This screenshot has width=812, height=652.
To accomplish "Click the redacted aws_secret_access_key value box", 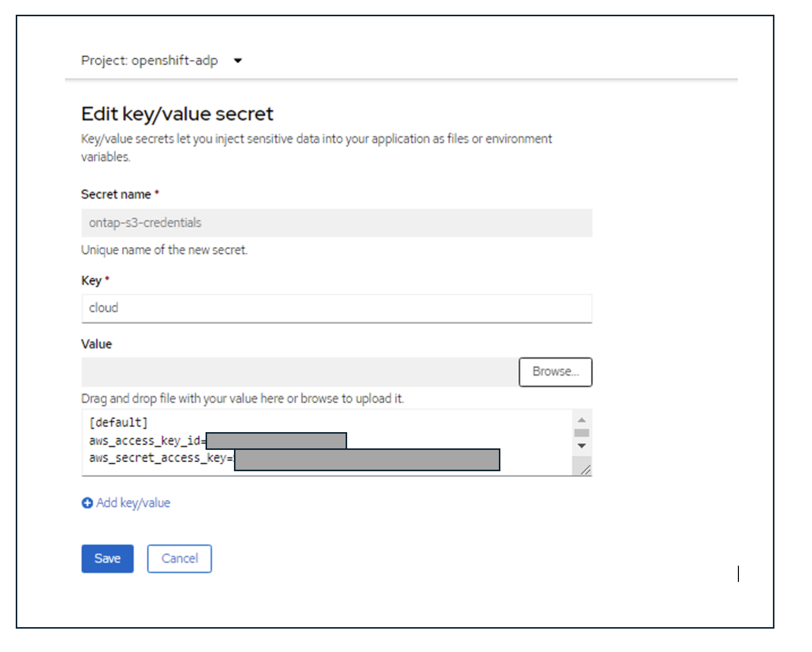I will [x=367, y=460].
